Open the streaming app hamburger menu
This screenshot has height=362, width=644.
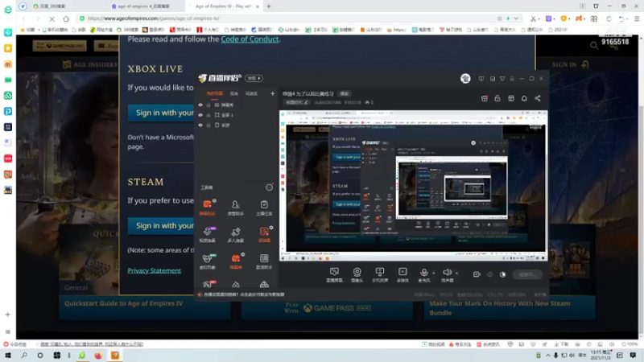(512, 78)
